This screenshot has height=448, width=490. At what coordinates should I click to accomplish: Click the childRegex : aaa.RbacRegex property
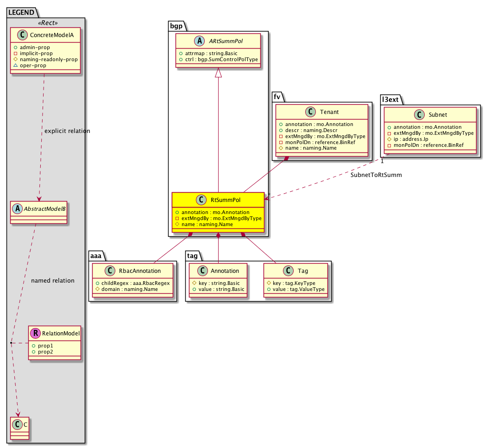tap(133, 283)
